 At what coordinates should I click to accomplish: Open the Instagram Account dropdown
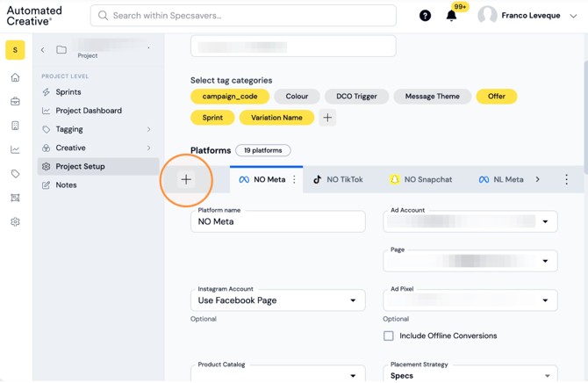pyautogui.click(x=278, y=300)
